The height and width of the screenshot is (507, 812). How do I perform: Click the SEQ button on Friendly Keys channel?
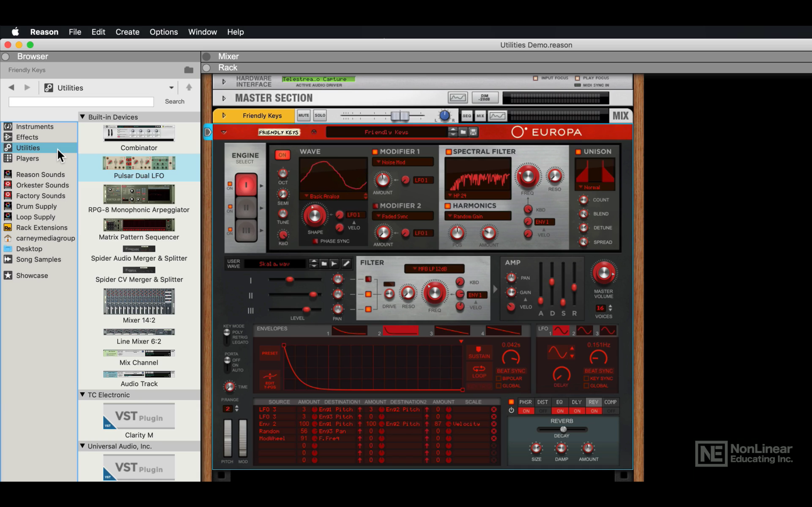[x=467, y=116]
